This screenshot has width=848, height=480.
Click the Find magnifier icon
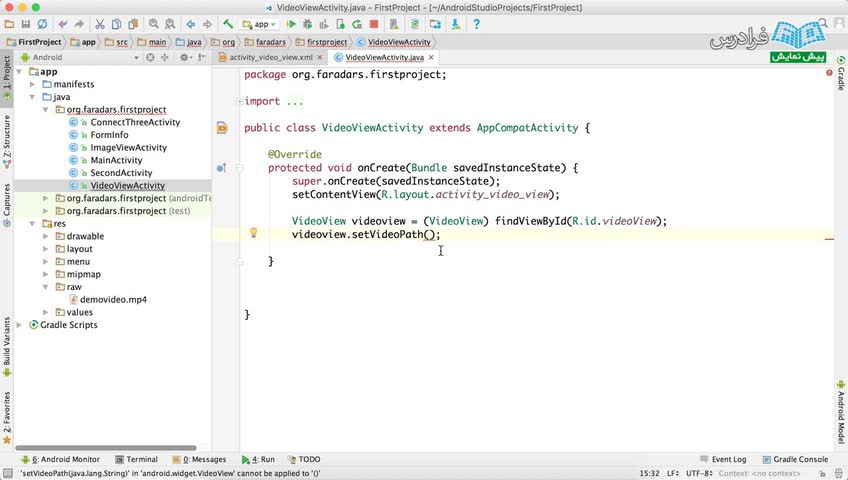click(154, 24)
